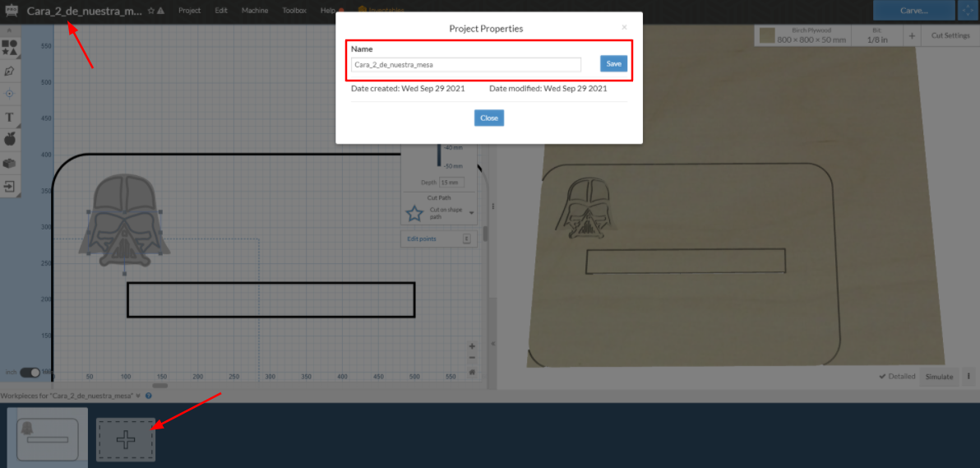
Task: Focus the project Name input field
Action: [465, 64]
